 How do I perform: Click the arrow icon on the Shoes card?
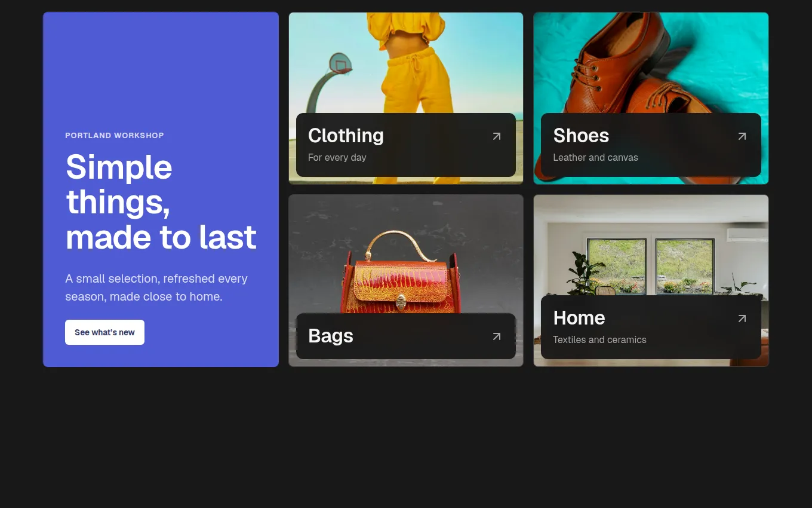coord(742,136)
